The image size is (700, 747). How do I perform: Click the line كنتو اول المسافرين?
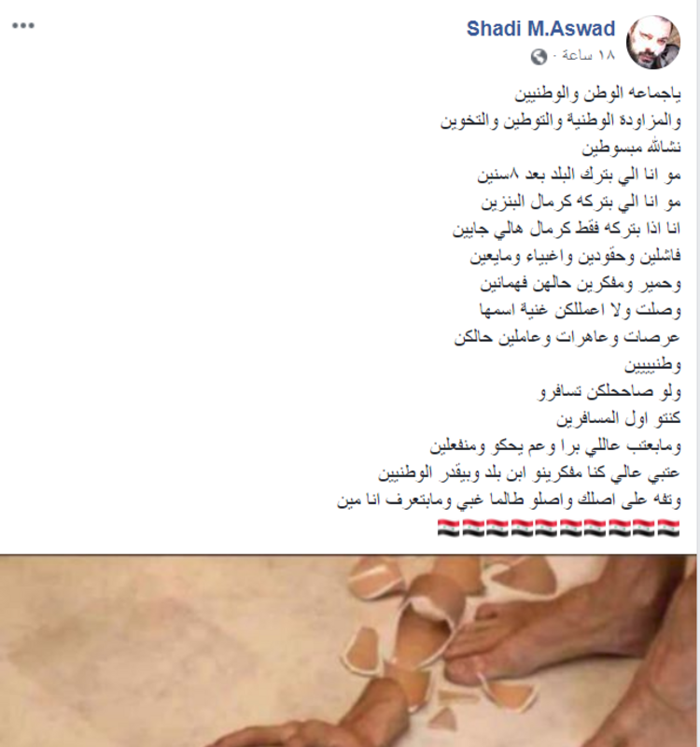pos(619,418)
